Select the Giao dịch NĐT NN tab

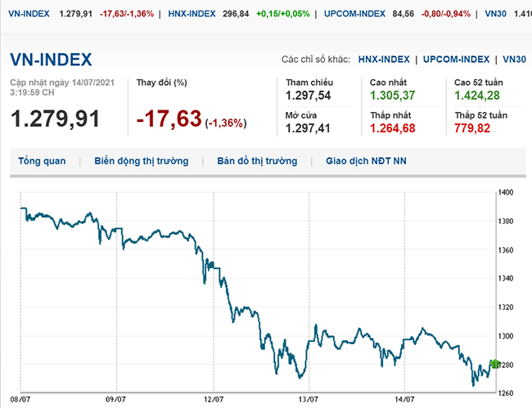click(366, 161)
